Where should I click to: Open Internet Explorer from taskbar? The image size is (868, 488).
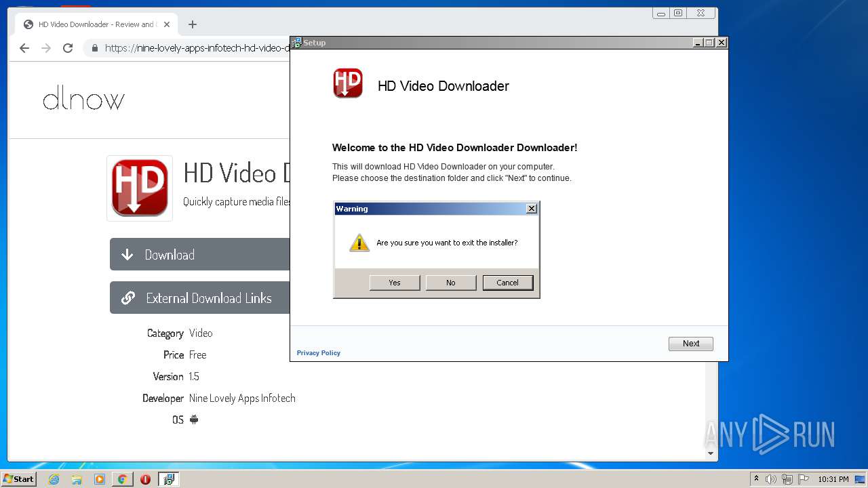coord(54,479)
